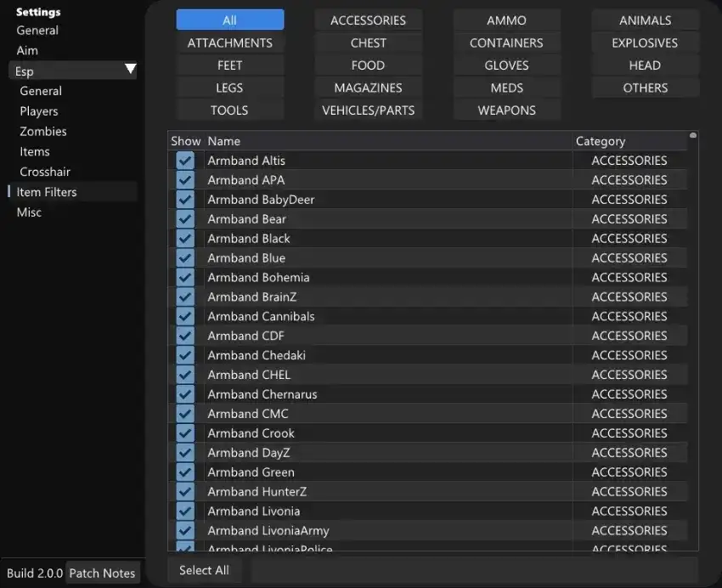Click the All filter button

229,19
